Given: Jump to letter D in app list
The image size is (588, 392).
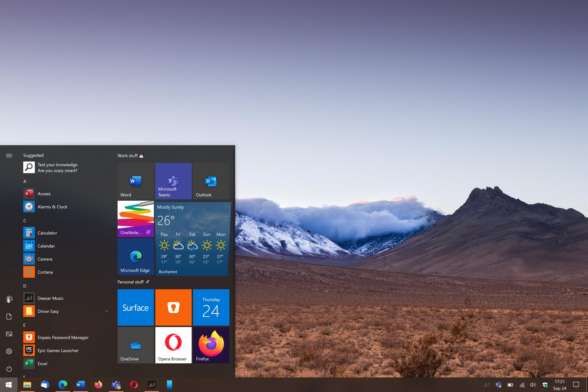Looking at the screenshot, I should point(25,286).
